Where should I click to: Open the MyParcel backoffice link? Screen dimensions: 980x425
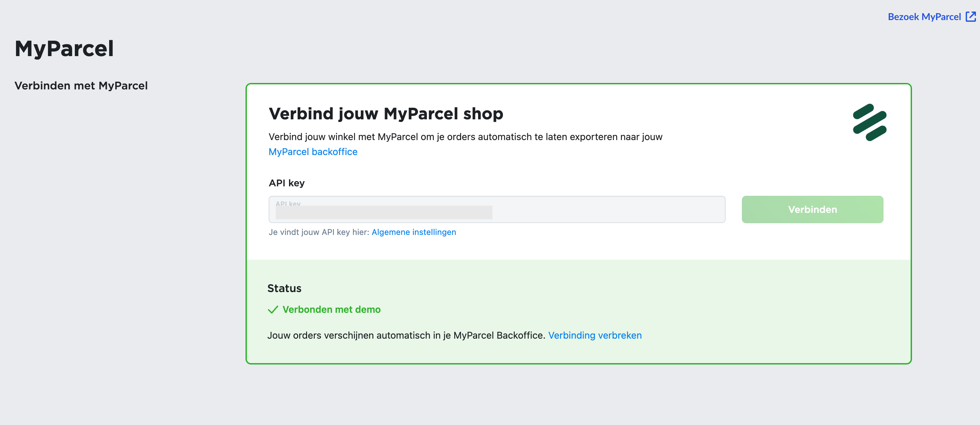click(x=313, y=151)
